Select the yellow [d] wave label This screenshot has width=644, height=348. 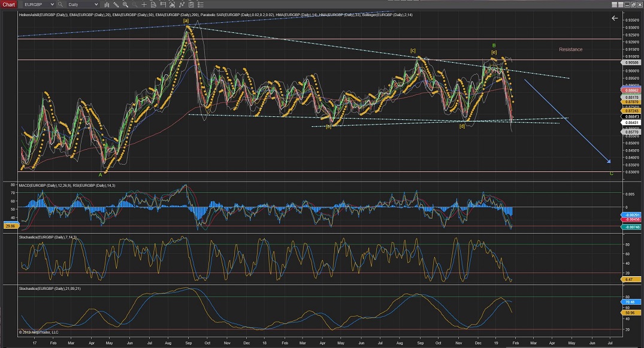click(462, 126)
